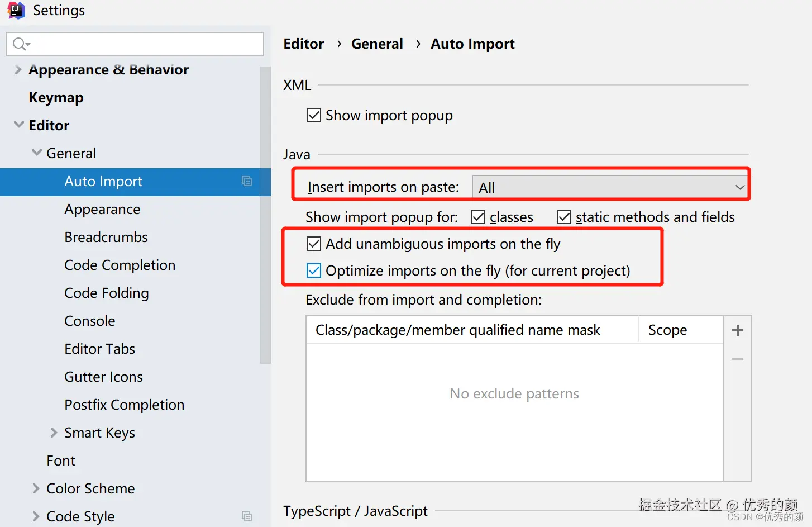Click the project-level icon beside Auto Import

(247, 181)
